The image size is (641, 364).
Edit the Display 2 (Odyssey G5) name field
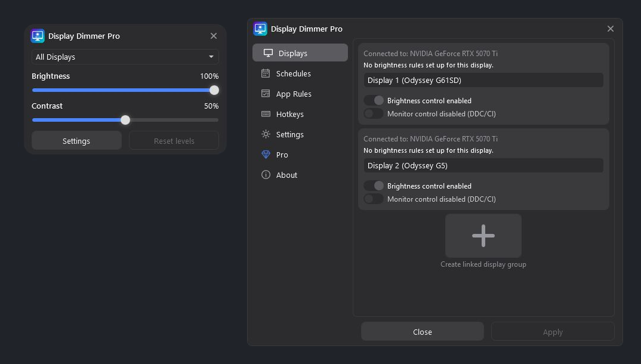pyautogui.click(x=483, y=165)
